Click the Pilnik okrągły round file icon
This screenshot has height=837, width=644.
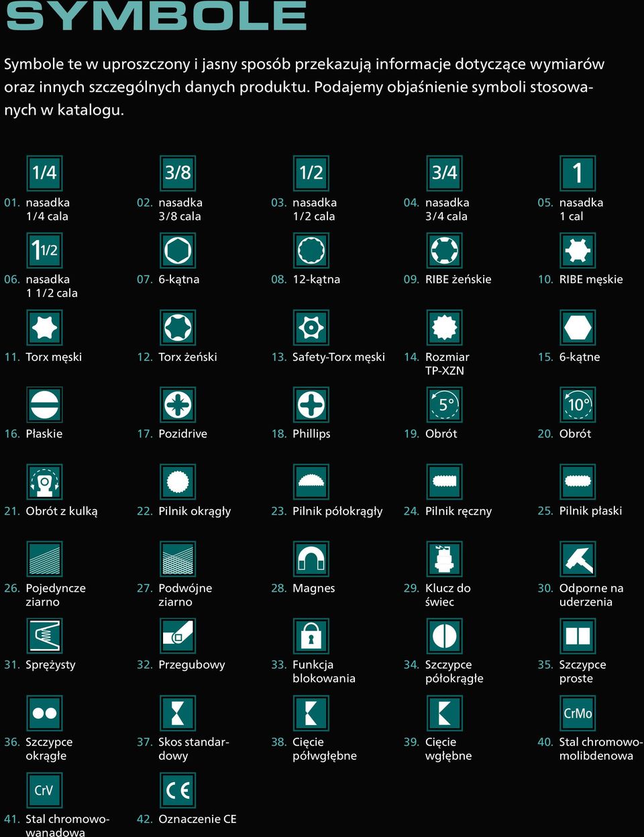tap(178, 482)
